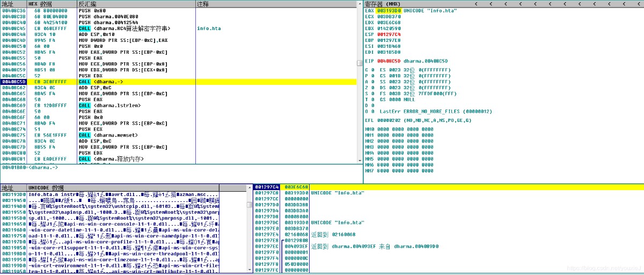
Task: Toggle the D flag in registers
Action: coord(369,105)
